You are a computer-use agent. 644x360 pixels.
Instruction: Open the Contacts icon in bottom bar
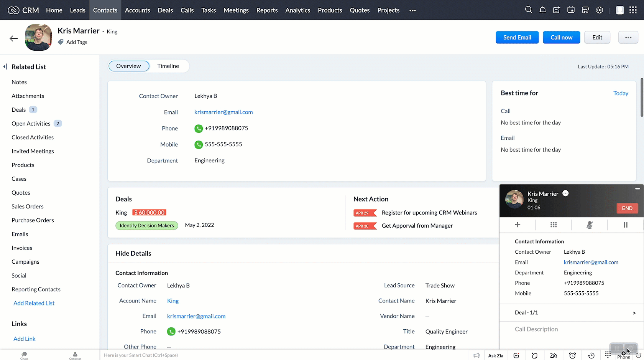pos(75,355)
